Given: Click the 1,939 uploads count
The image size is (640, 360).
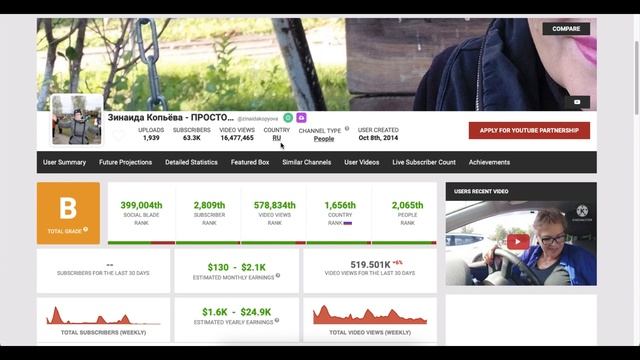Looking at the screenshot, I should pos(151,138).
